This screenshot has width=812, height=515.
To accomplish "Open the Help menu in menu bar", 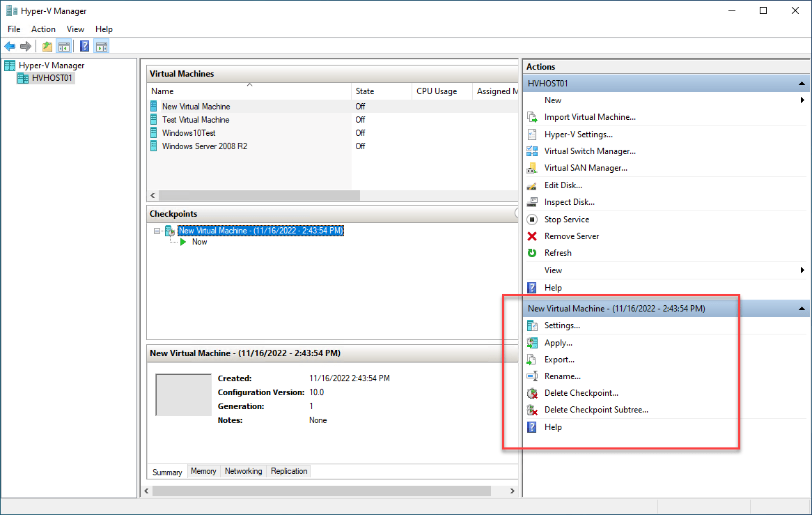I will pyautogui.click(x=104, y=29).
